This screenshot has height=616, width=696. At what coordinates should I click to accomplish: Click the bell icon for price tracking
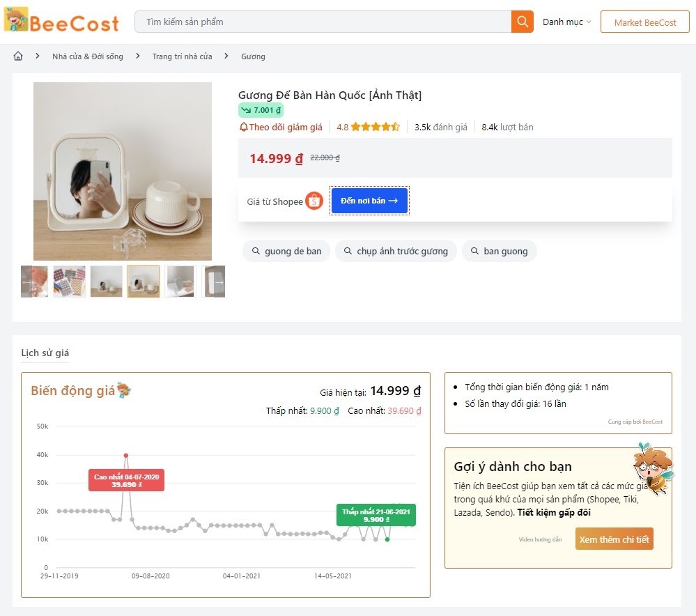(243, 127)
